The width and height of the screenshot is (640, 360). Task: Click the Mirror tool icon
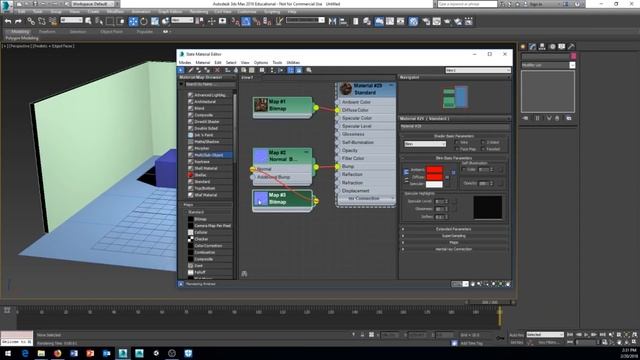333,21
